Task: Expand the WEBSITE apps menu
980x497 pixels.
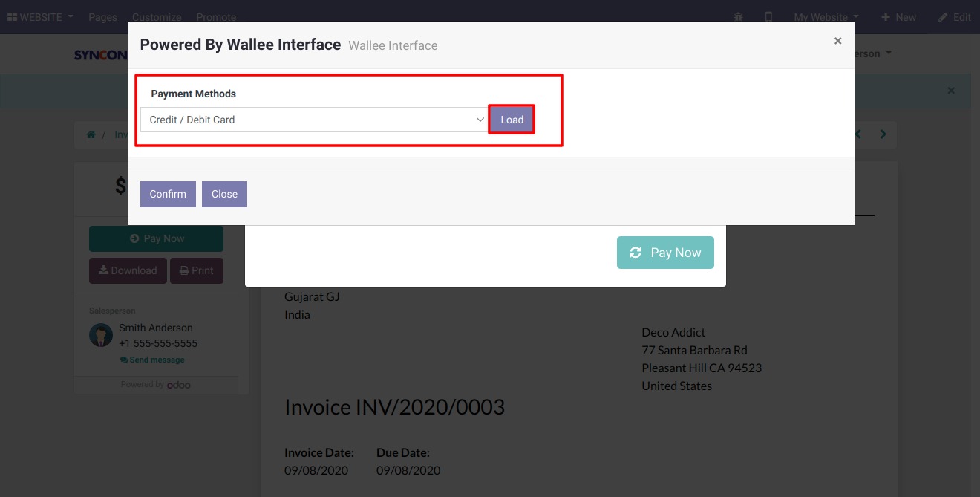Action: tap(40, 16)
